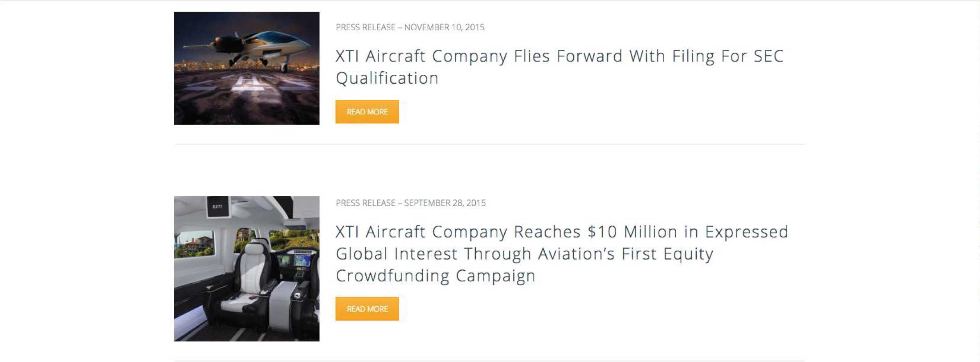
Task: Click the aircraft-on-helipad thumbnail image
Action: coord(246,68)
